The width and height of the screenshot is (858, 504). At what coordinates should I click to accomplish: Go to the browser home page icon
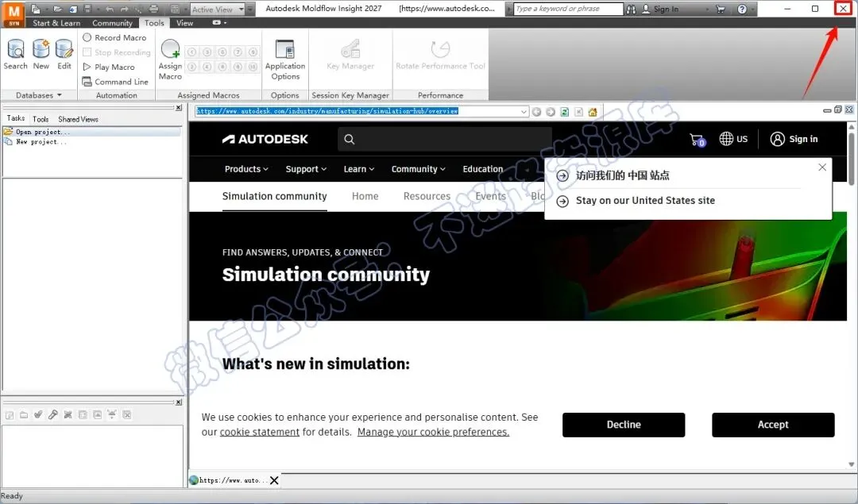click(593, 112)
